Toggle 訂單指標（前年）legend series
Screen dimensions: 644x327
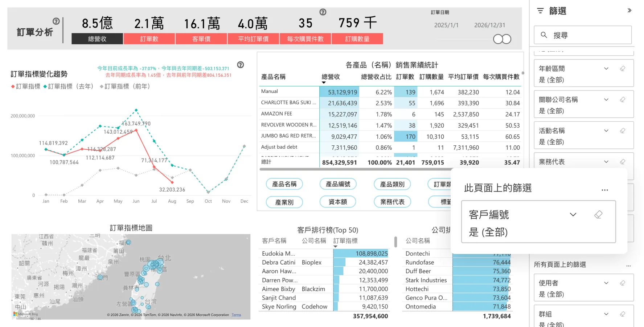[125, 86]
